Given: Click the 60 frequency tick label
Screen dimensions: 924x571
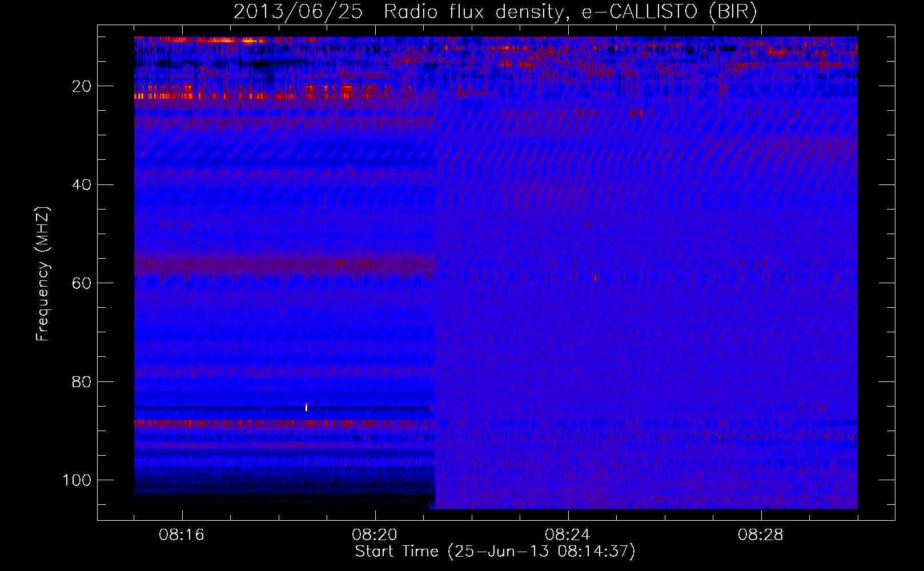Looking at the screenshot, I should (82, 283).
